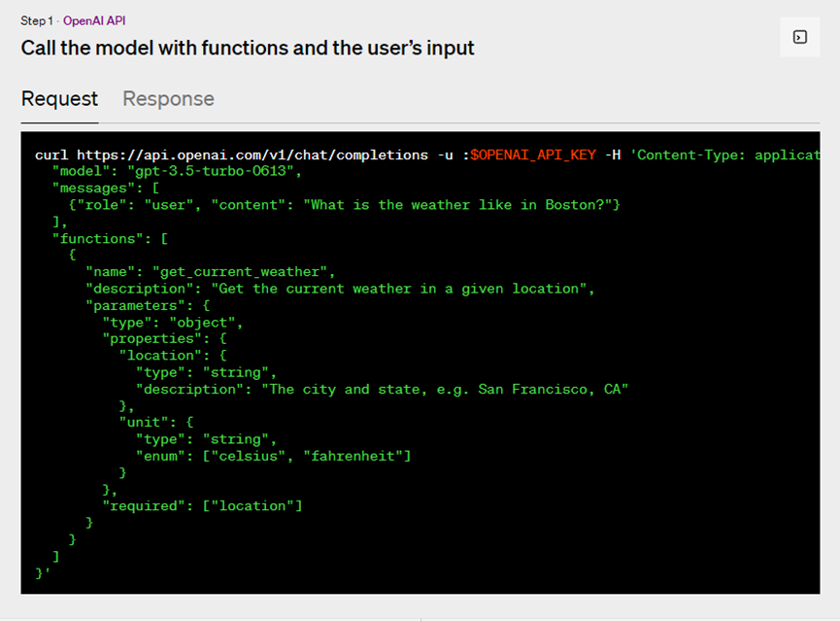Click the "functions" key in the code
The width and height of the screenshot is (840, 621).
coord(94,239)
